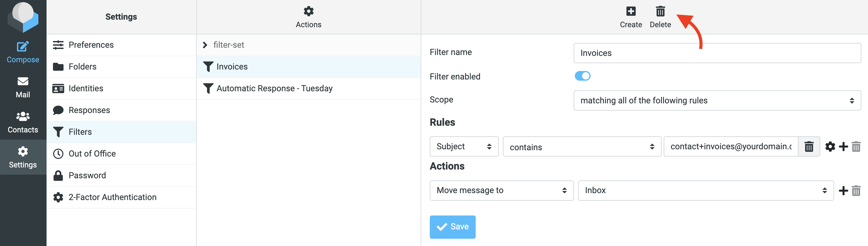Open the Actions gear menu
868x246 pixels.
pyautogui.click(x=308, y=12)
